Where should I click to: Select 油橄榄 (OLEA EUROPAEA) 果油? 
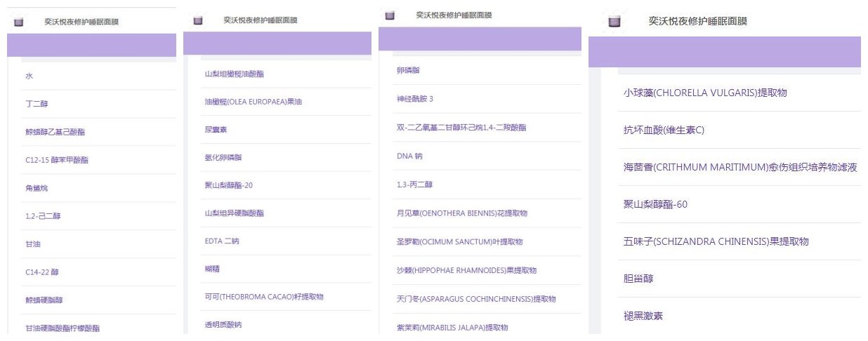[x=243, y=102]
